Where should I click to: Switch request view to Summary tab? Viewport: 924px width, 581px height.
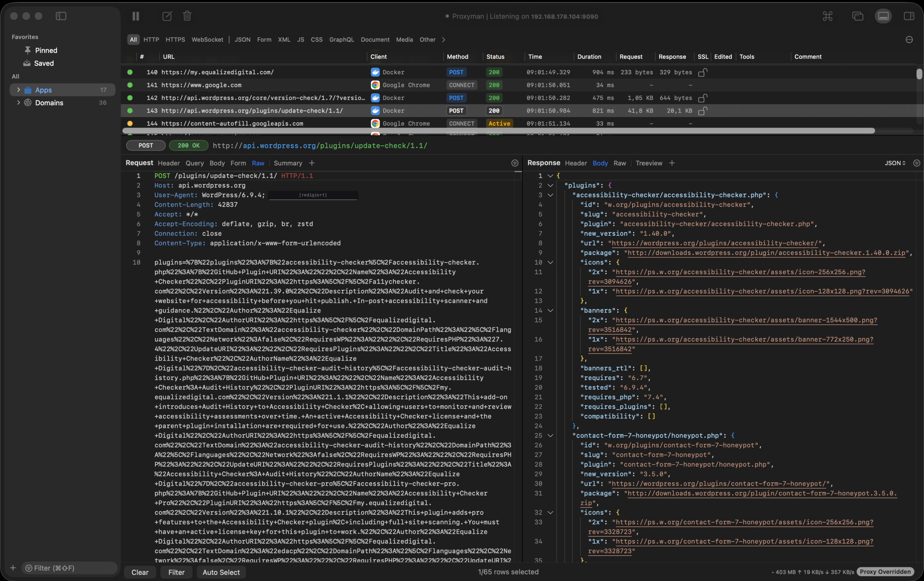point(288,163)
